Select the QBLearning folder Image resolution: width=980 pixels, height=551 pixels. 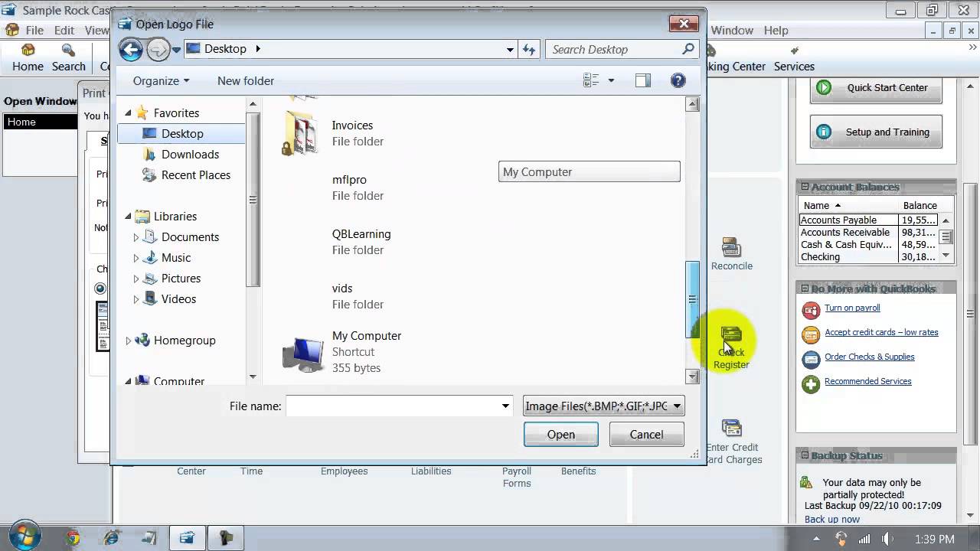coord(361,242)
